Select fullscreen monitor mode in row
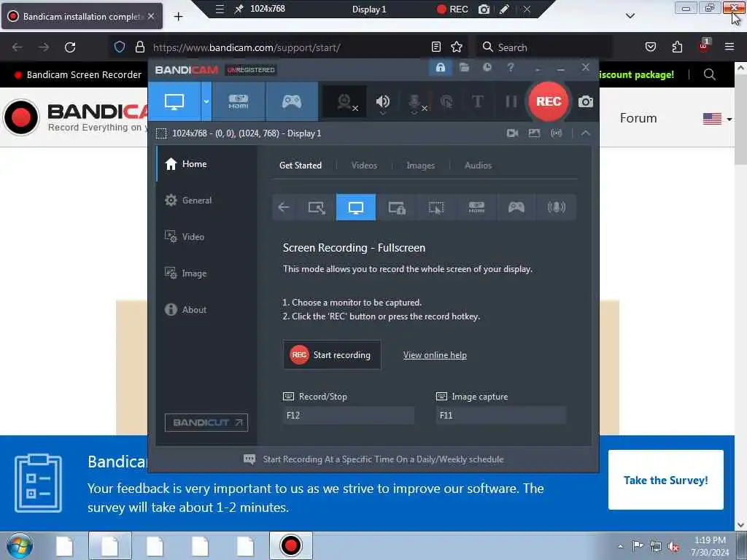747x560 pixels. point(356,207)
